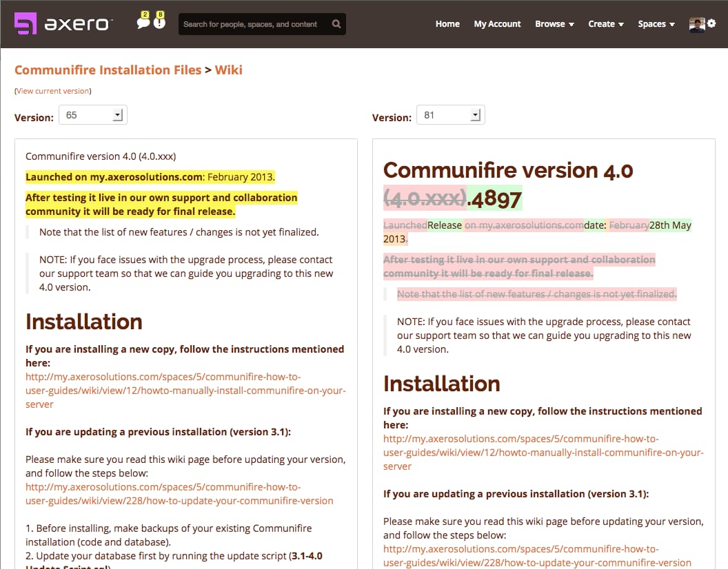728x569 pixels.
Task: Open manual install guide link in left panel
Action: 185,391
